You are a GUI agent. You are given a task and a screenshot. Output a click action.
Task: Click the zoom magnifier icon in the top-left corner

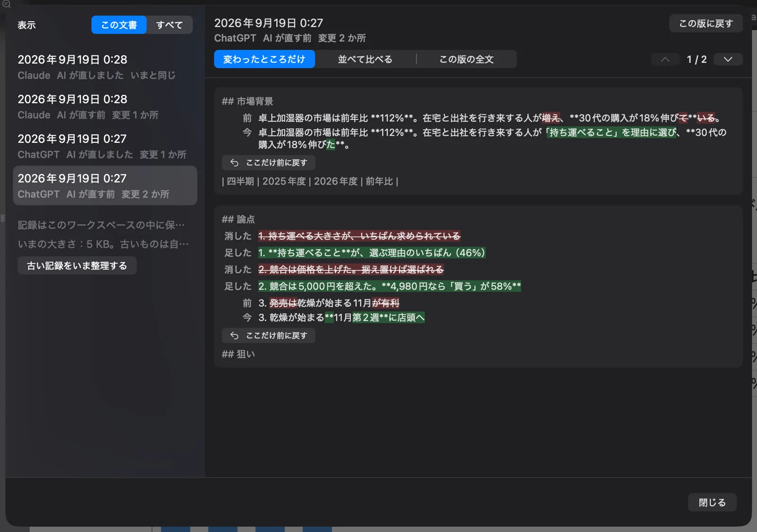pos(6,4)
